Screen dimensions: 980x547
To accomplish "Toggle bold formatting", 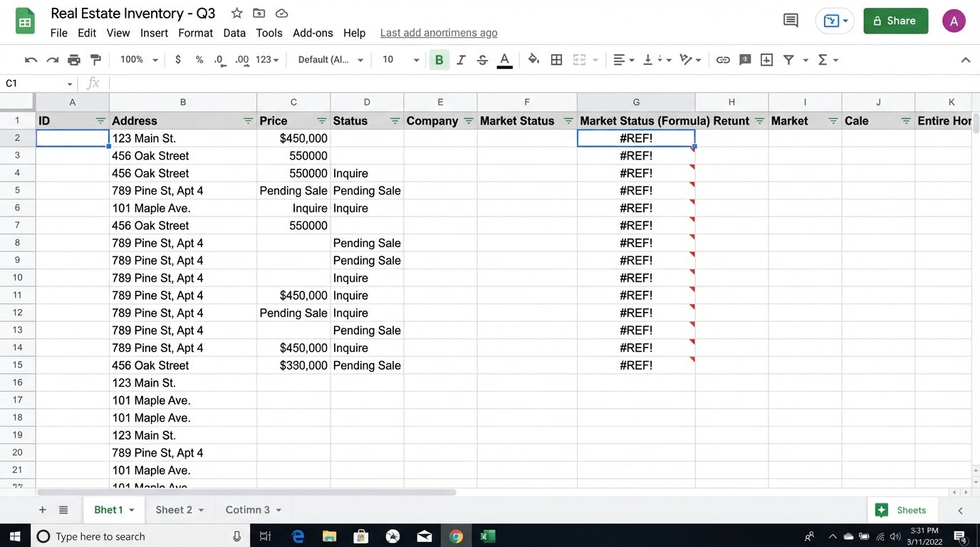I will (439, 59).
